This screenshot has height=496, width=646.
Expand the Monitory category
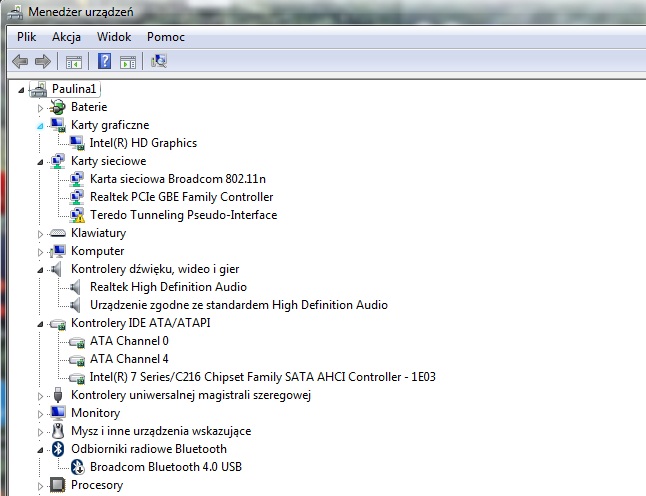40,414
